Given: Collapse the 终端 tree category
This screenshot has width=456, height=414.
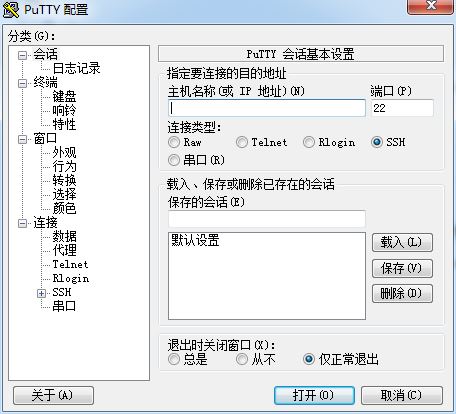Looking at the screenshot, I should click(22, 83).
